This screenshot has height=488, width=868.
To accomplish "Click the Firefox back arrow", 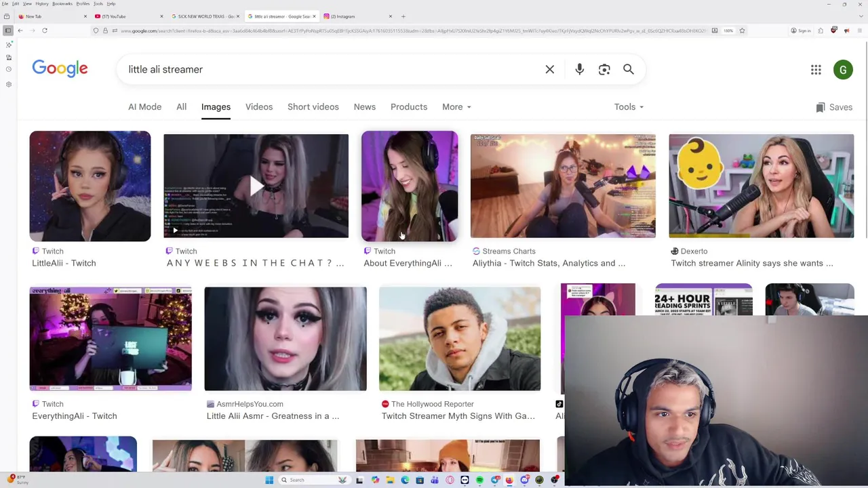I will tap(20, 30).
